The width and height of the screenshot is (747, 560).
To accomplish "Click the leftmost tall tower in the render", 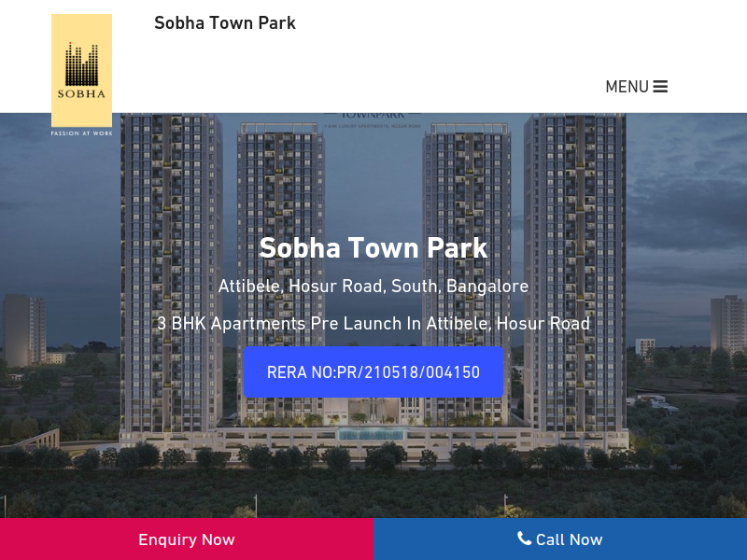I will [x=171, y=272].
